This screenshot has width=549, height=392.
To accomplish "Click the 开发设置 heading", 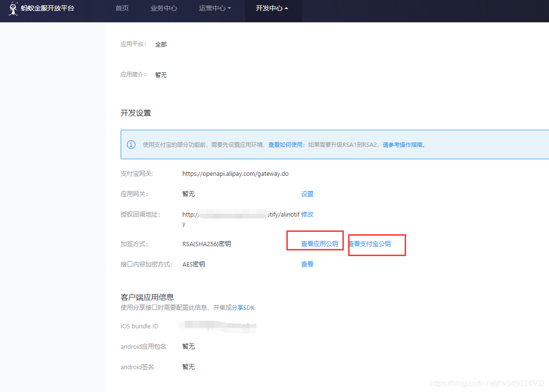I will 136,113.
